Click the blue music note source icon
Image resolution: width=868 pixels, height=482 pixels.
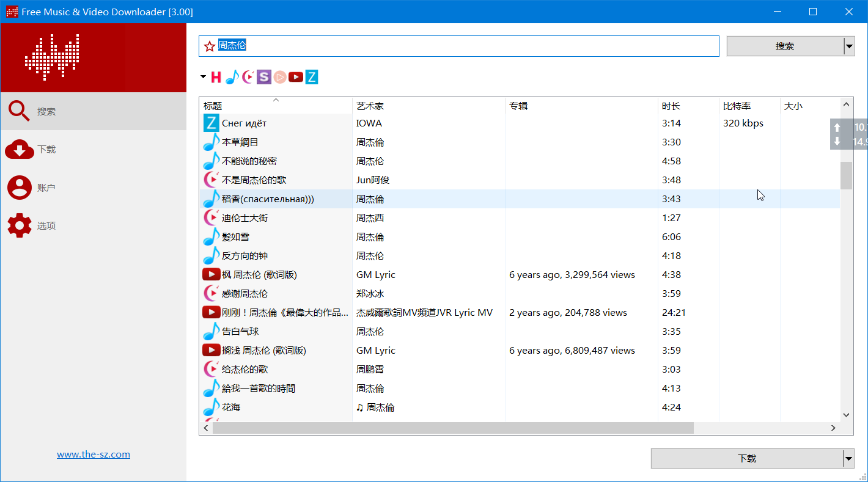point(232,77)
